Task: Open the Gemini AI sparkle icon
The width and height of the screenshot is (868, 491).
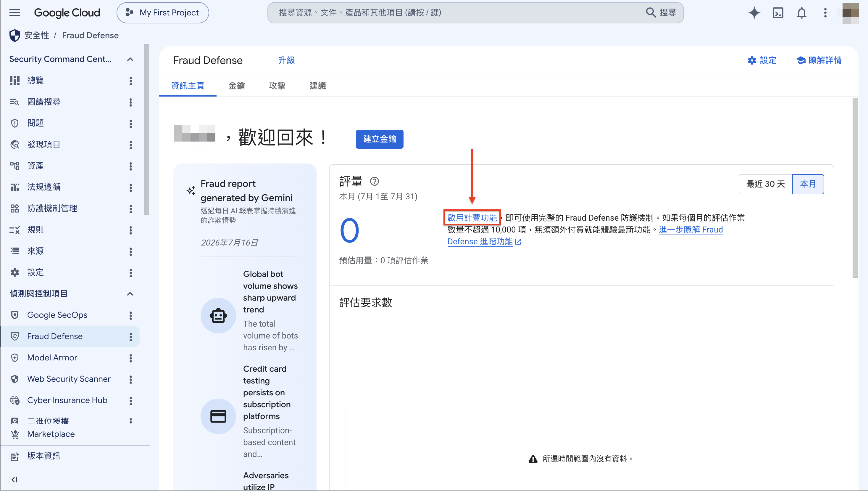Action: (754, 13)
